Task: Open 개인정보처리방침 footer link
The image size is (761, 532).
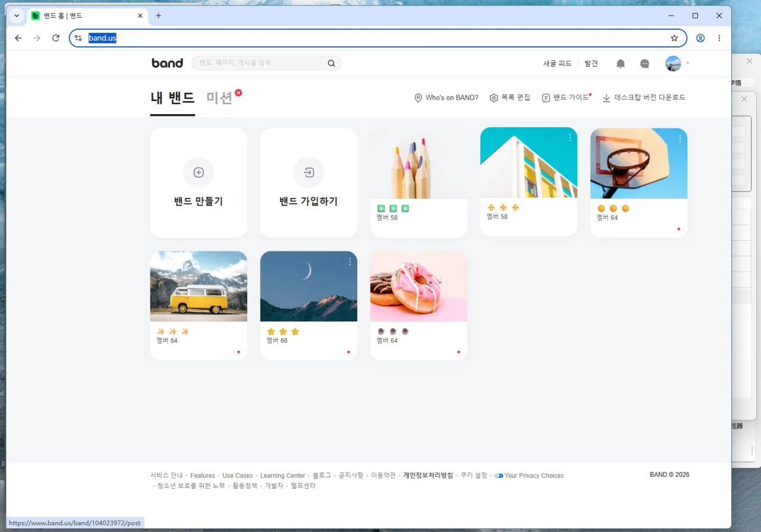Action: (428, 476)
